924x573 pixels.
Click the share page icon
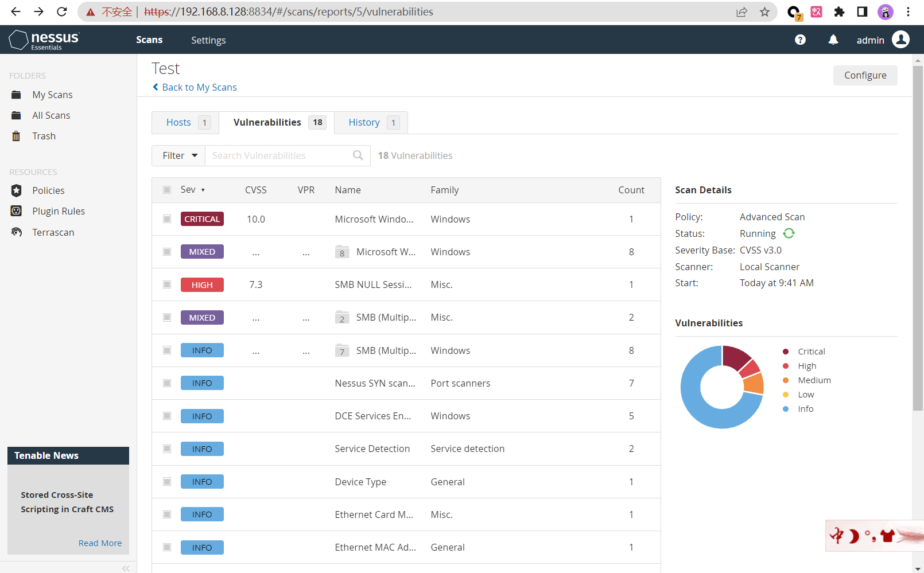click(741, 11)
